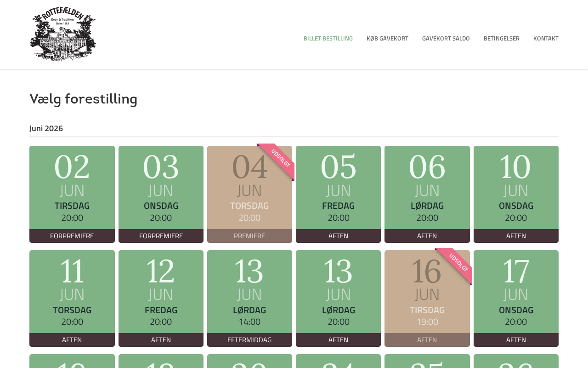Open Gavekort Saldo page
This screenshot has height=368, width=588.
[446, 38]
